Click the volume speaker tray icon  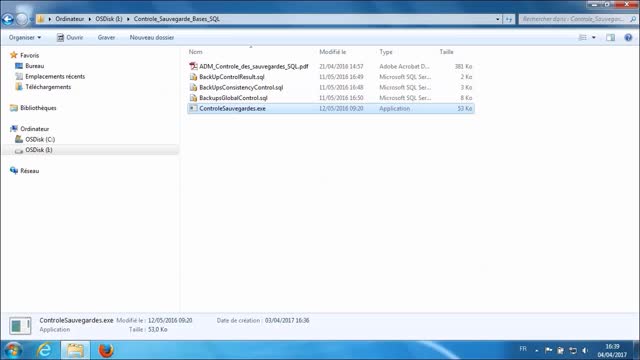point(585,350)
